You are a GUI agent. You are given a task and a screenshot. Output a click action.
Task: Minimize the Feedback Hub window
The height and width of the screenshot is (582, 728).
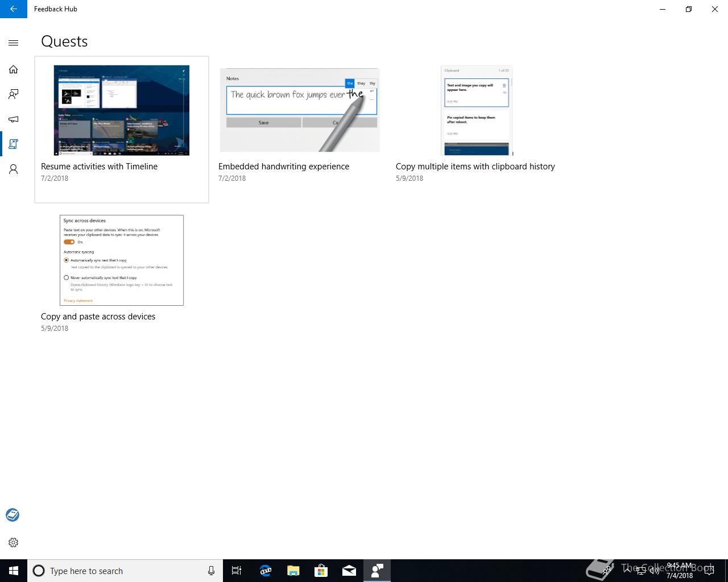pyautogui.click(x=663, y=9)
